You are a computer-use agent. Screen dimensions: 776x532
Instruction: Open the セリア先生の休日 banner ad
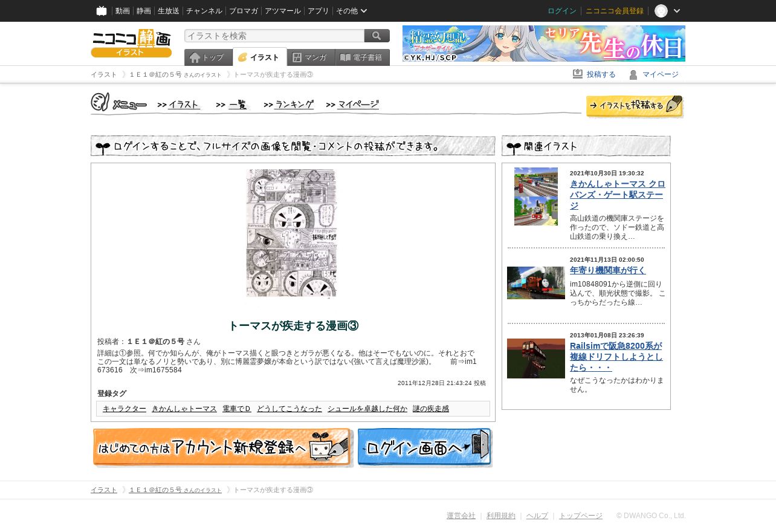coord(544,44)
